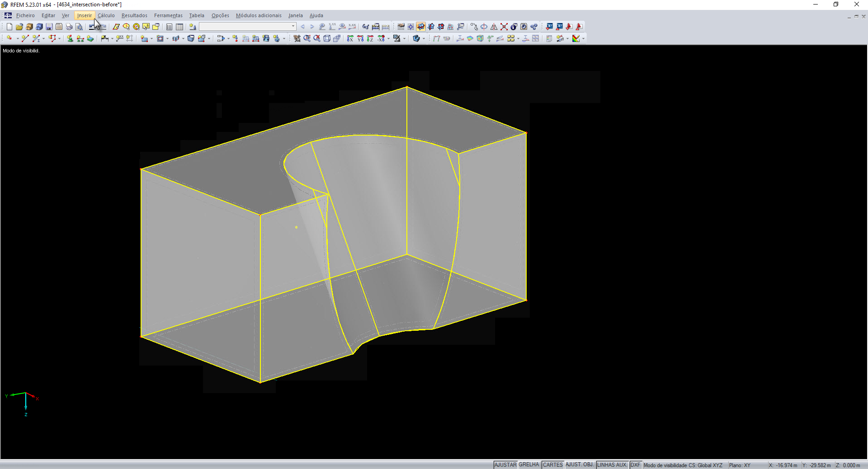Click the CS: Global XYZ status text
868x469 pixels.
click(705, 465)
